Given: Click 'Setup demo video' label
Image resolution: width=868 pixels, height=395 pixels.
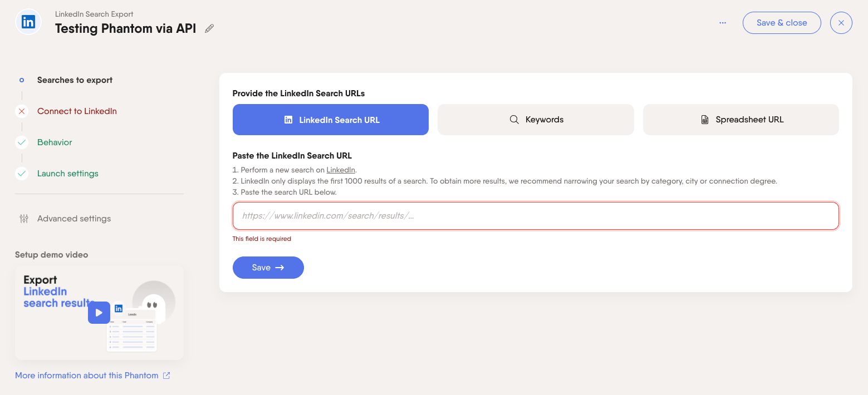Looking at the screenshot, I should pos(52,255).
